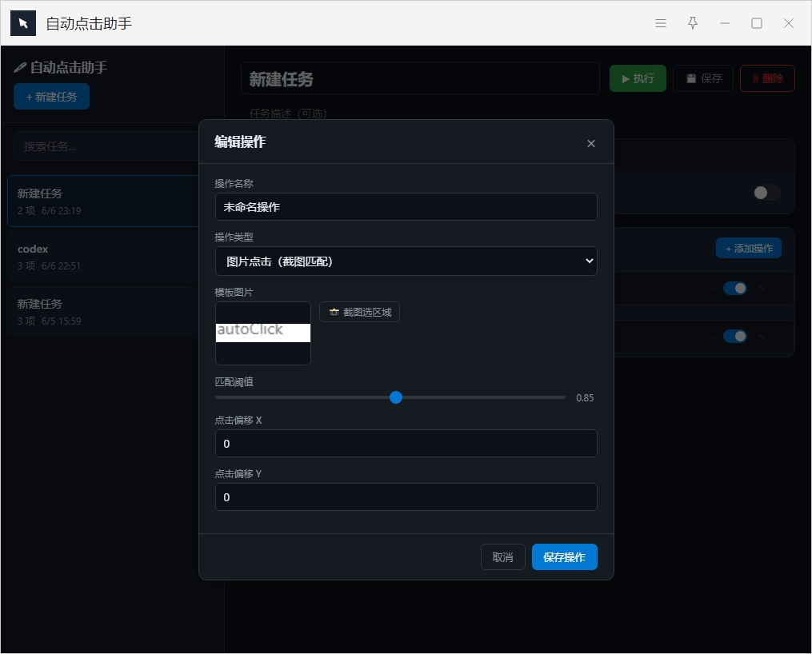Toggle the upper blue operation switch
Viewport: 812px width, 654px height.
coord(735,288)
